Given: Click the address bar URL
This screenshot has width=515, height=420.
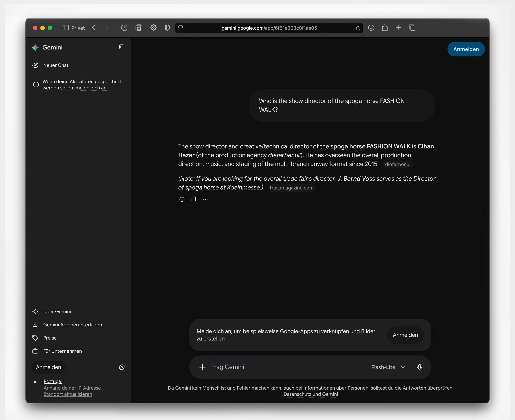Looking at the screenshot, I should 269,28.
